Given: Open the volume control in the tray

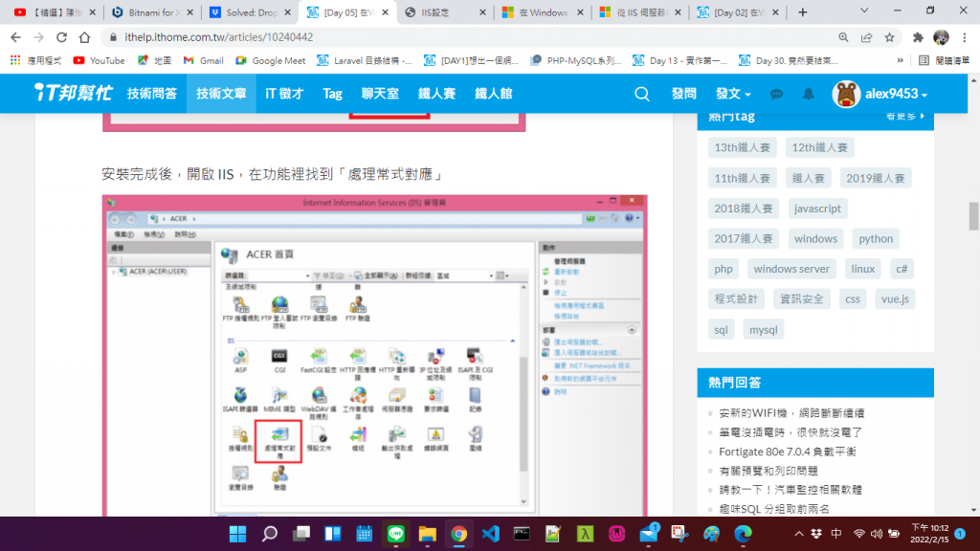Looking at the screenshot, I should [877, 534].
